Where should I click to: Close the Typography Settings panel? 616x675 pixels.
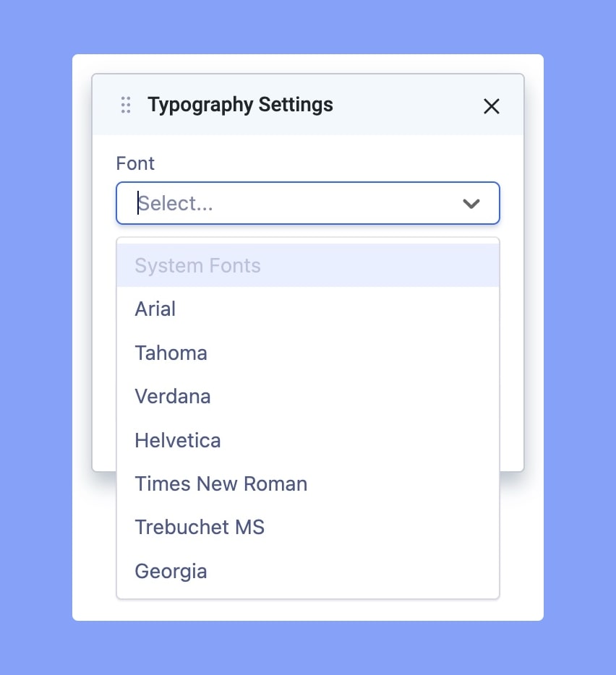click(492, 106)
